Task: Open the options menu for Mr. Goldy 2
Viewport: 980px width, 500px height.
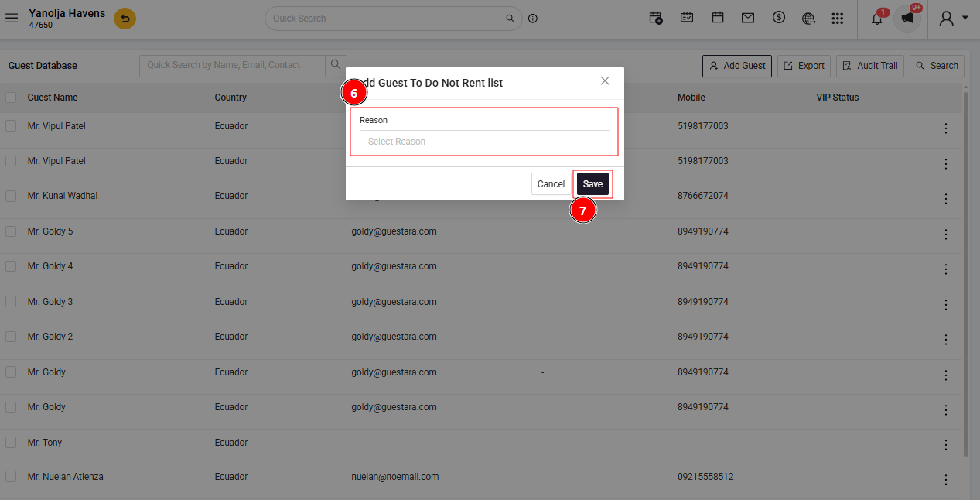Action: coord(945,340)
